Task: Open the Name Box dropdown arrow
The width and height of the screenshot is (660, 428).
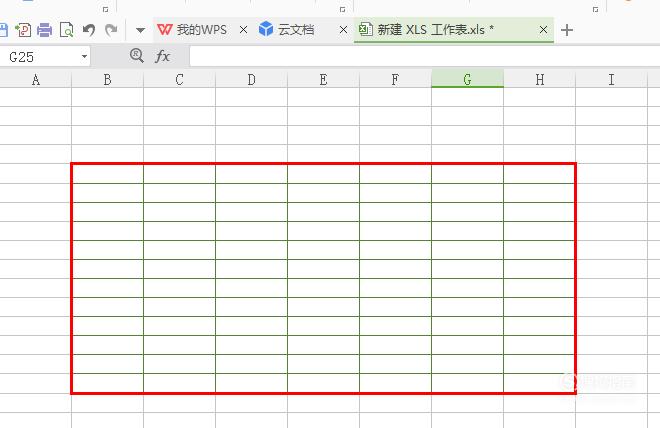Action: (x=85, y=57)
